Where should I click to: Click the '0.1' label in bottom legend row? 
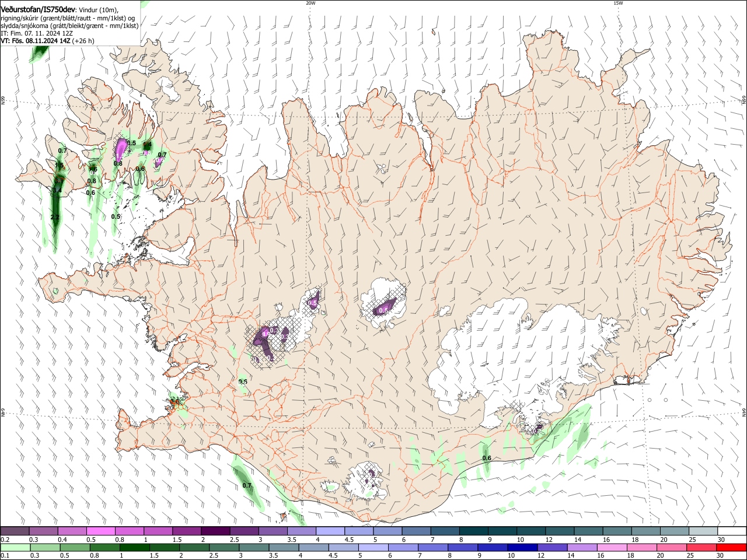click(5, 556)
